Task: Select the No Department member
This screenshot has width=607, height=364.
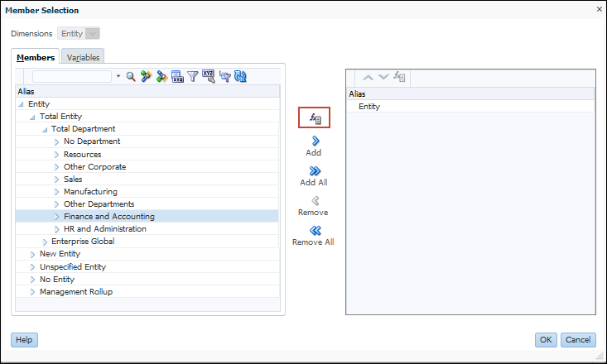Action: pyautogui.click(x=92, y=141)
